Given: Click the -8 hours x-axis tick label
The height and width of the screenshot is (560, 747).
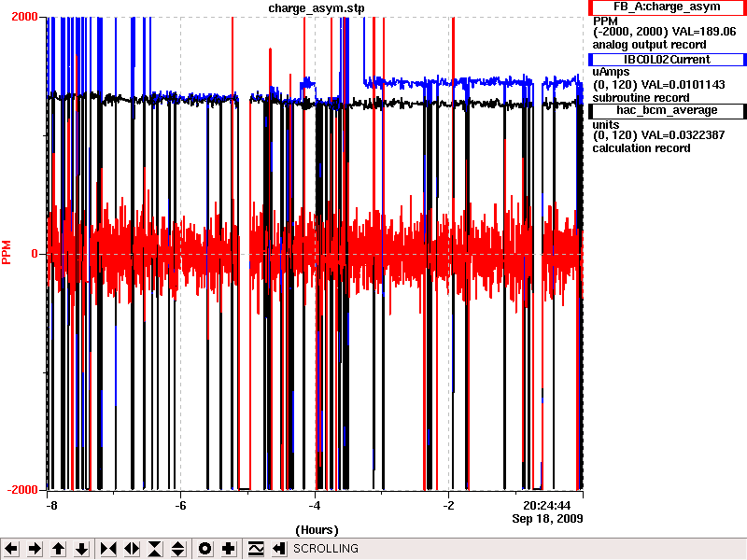Looking at the screenshot, I should (51, 506).
